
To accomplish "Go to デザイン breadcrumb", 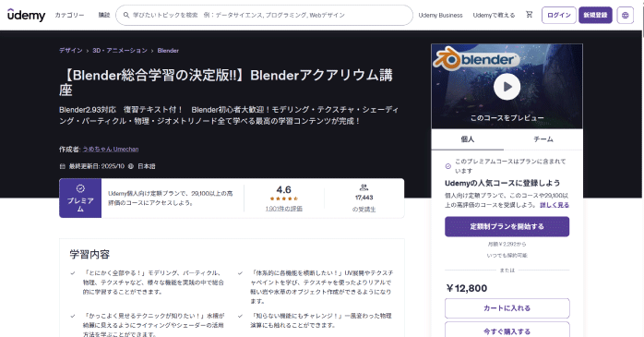I will [x=71, y=51].
